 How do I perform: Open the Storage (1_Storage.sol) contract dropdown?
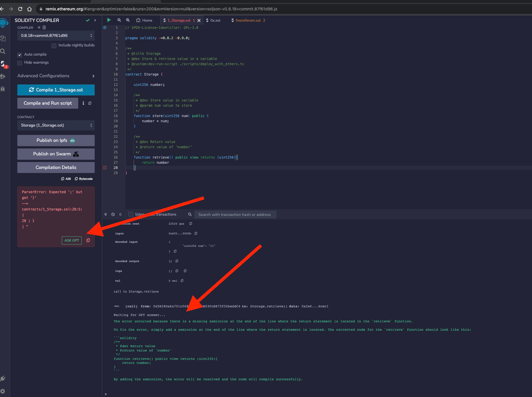coord(56,125)
